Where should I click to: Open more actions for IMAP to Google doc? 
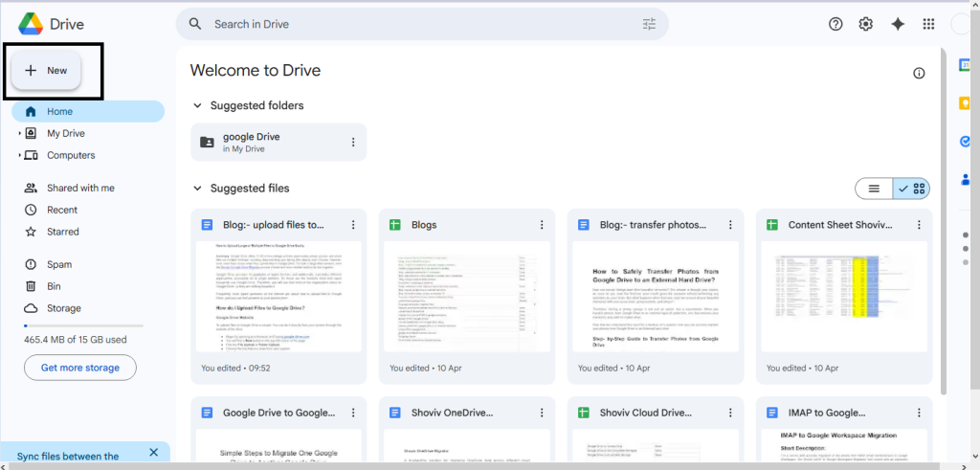point(920,414)
